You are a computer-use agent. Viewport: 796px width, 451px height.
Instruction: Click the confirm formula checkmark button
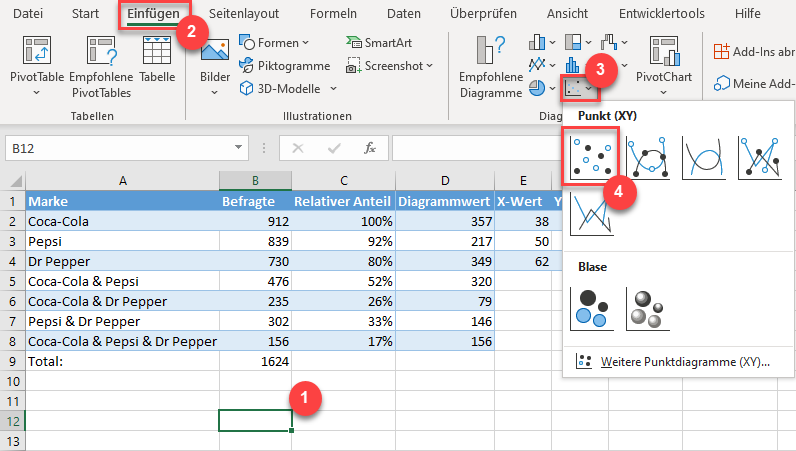[334, 148]
